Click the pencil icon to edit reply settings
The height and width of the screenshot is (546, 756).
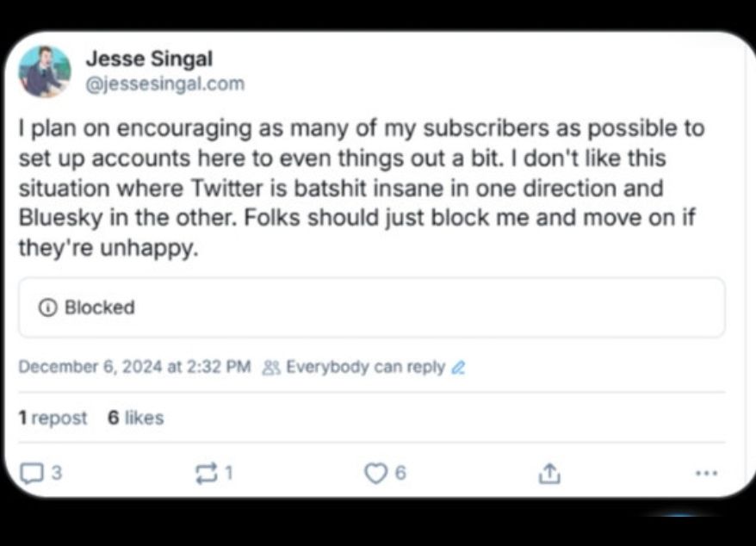click(x=458, y=368)
